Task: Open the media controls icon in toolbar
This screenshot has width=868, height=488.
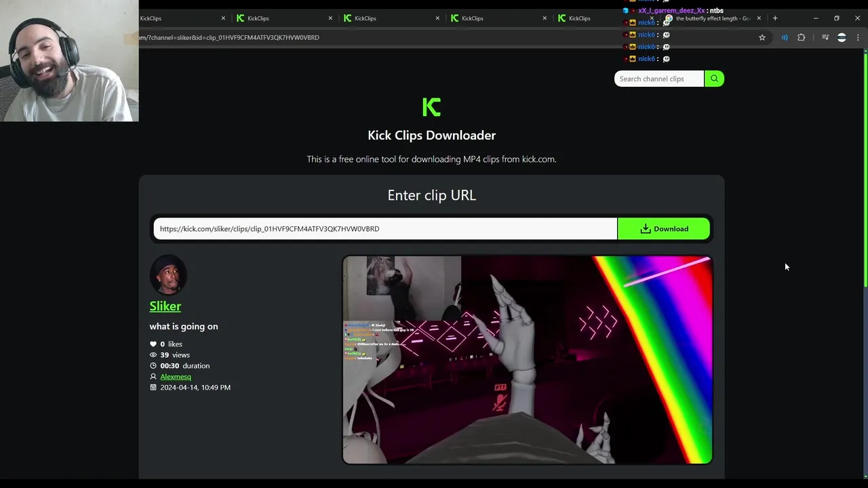Action: point(825,38)
